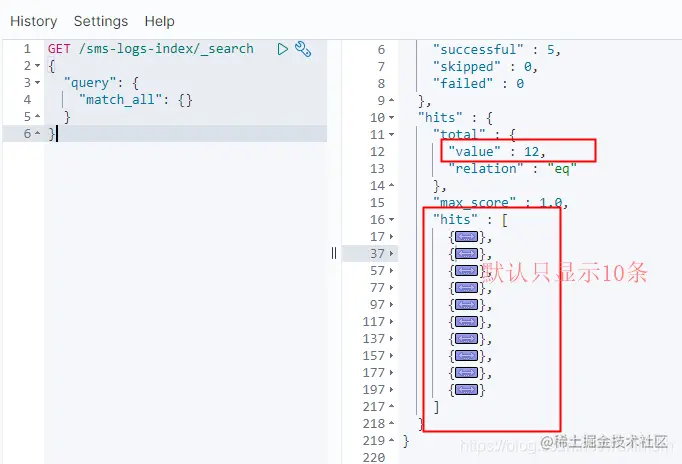The image size is (682, 464).
Task: Toggle fold arrow at output line 219
Action: [391, 440]
